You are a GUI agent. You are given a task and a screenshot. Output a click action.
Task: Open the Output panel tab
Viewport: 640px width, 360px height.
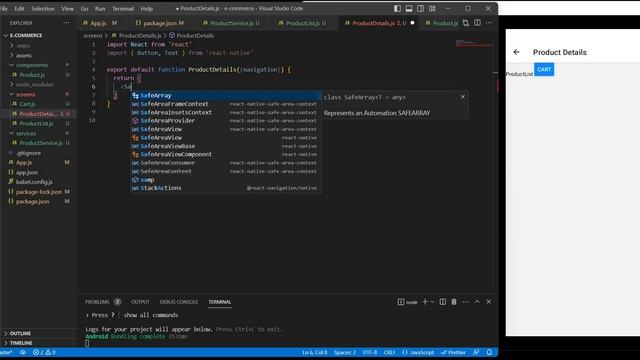[x=140, y=302]
